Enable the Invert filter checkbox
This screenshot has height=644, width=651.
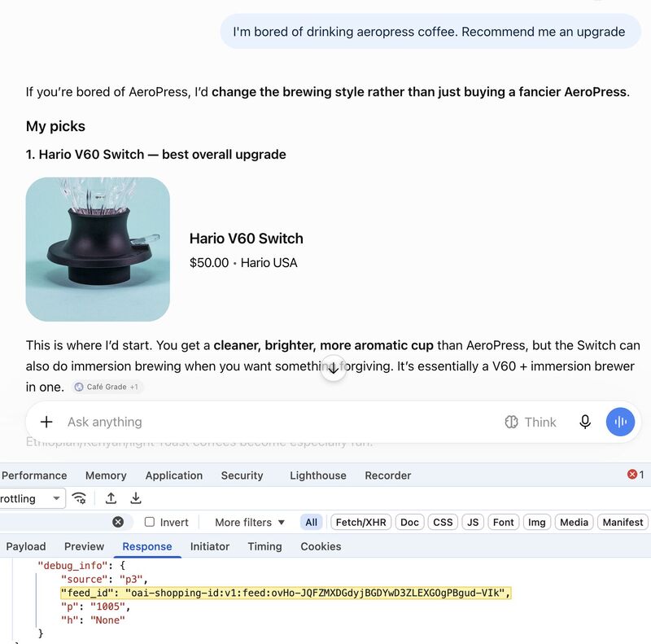(x=150, y=522)
